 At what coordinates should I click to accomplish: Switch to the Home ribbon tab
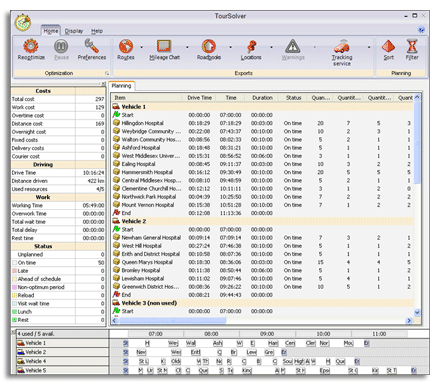click(51, 31)
